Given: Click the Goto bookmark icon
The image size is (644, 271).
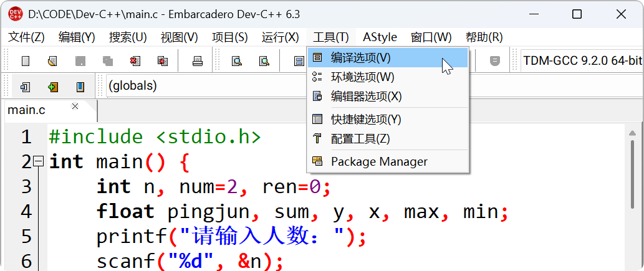Looking at the screenshot, I should click(x=80, y=87).
